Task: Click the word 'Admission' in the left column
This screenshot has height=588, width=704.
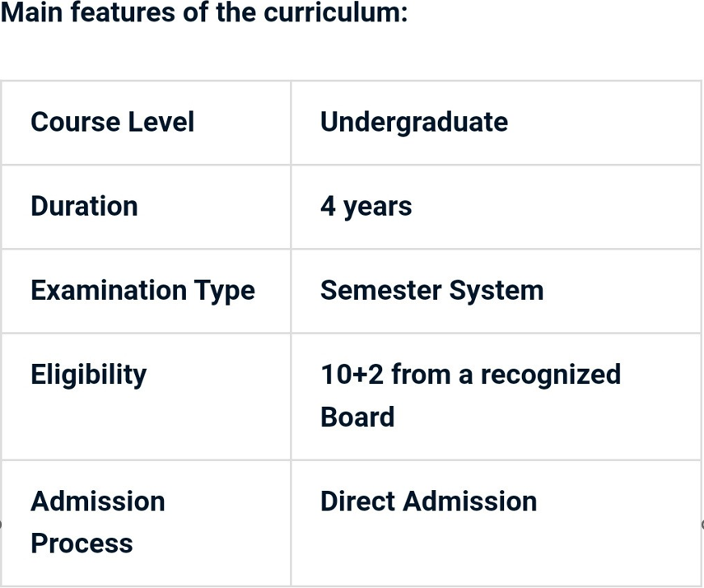Action: 98,501
